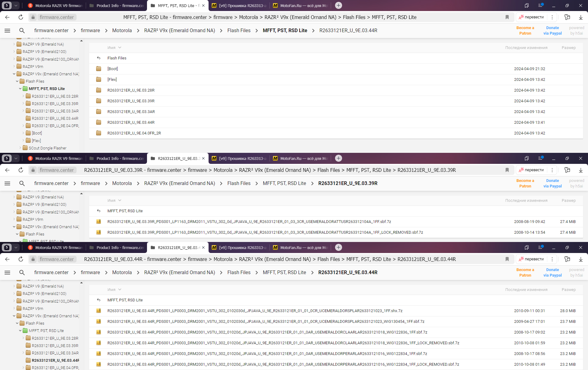The image size is (588, 370).
Task: Open a new tab in the MFFT, PST, RSD Lite window
Action: point(338,6)
